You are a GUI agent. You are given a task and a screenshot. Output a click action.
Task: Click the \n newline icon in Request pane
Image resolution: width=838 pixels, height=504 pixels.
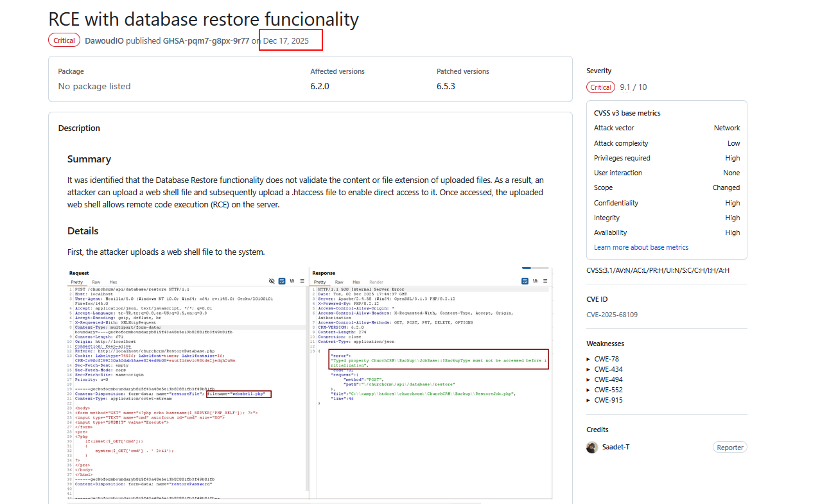(292, 281)
